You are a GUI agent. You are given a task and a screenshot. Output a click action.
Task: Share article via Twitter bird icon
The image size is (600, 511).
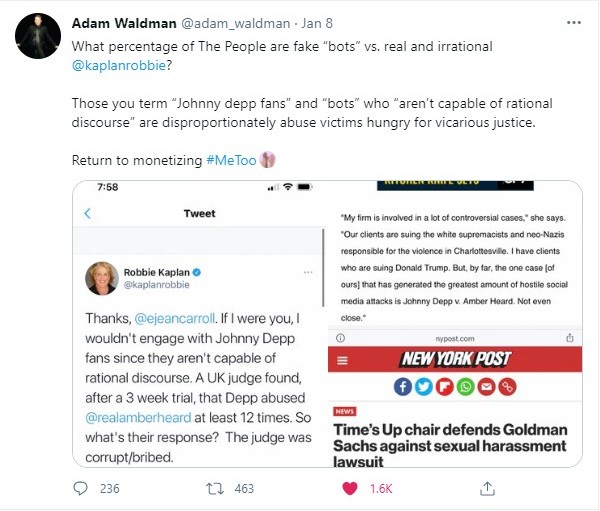pos(424,387)
